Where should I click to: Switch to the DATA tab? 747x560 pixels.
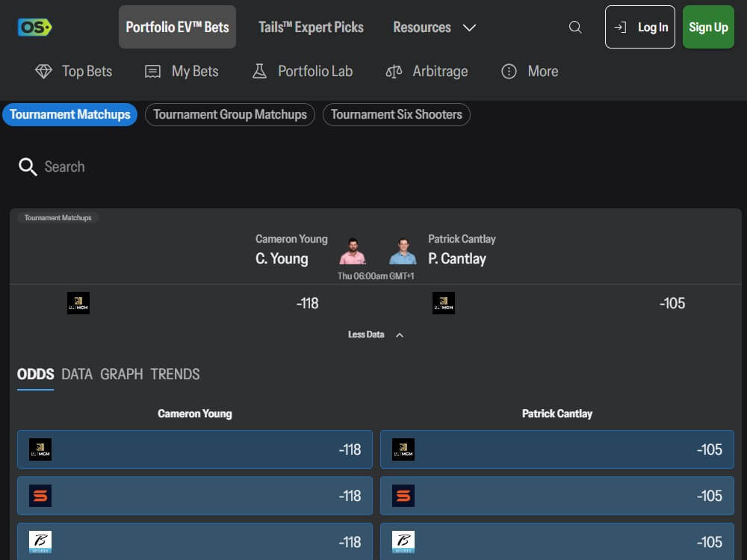[x=77, y=373]
